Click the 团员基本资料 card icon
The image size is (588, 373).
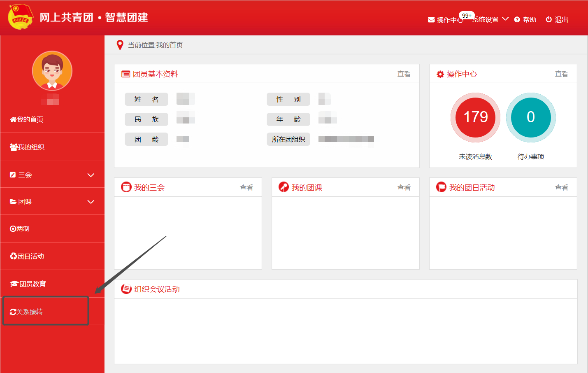coord(126,74)
